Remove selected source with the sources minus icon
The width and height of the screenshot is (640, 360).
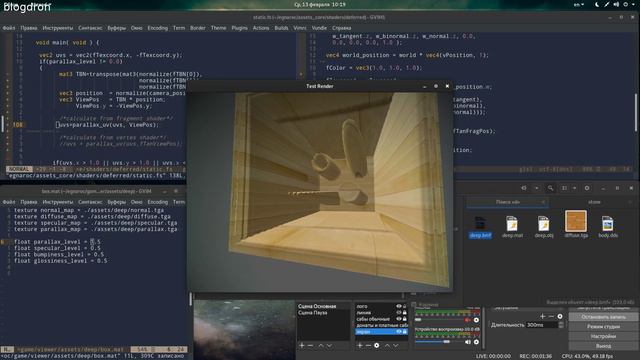pos(368,346)
